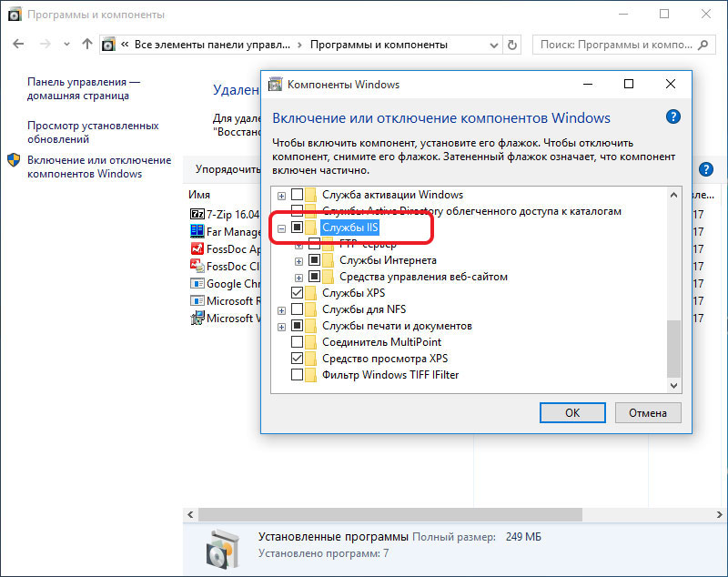Click Все элементы панели управления breadcrumb

coord(212,45)
